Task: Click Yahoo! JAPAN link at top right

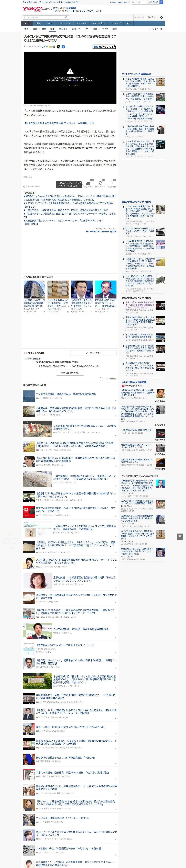Action: click(x=116, y=2)
